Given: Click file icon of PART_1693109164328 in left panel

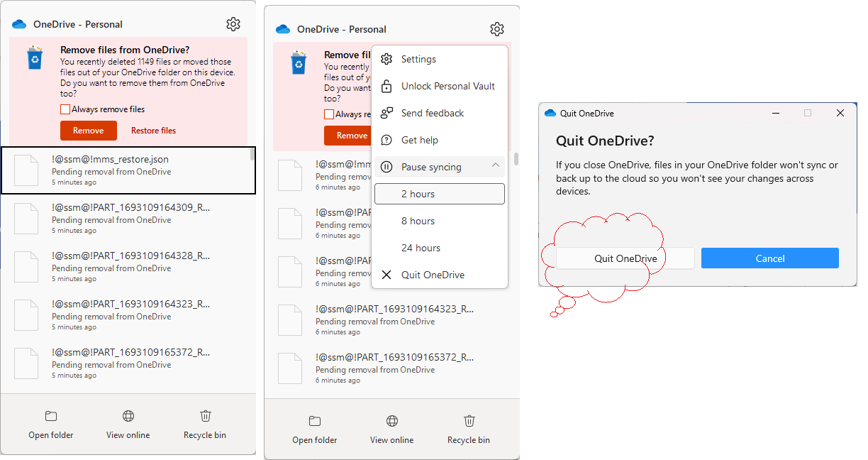Looking at the screenshot, I should (x=26, y=267).
